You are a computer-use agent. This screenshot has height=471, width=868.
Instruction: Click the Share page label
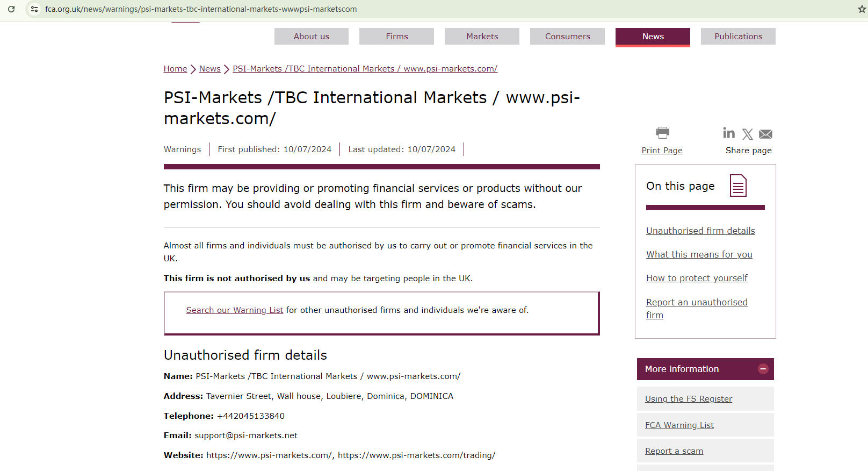click(749, 151)
